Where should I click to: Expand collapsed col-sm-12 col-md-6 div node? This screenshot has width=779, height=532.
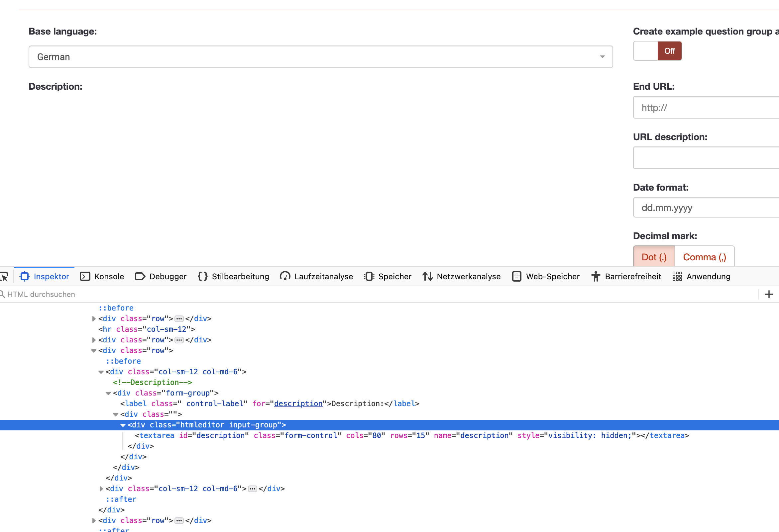point(101,489)
